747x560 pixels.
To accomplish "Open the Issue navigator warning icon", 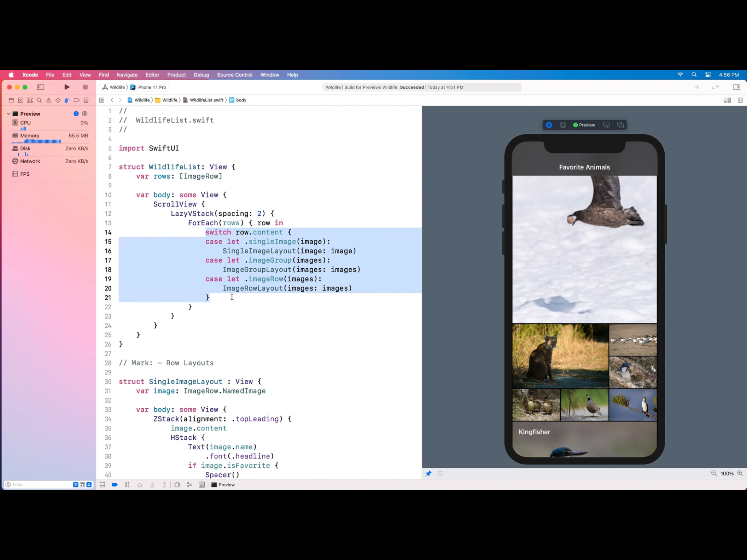I will tap(49, 100).
